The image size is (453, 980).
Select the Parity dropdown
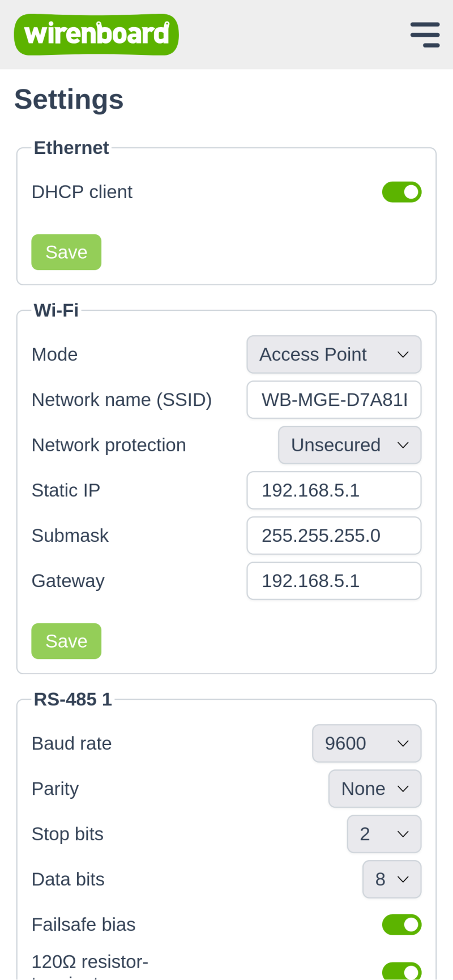[x=374, y=789]
